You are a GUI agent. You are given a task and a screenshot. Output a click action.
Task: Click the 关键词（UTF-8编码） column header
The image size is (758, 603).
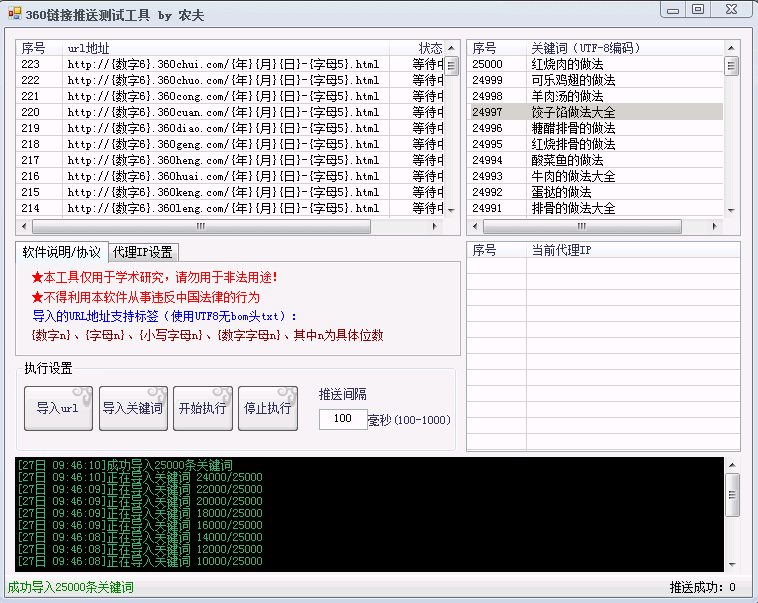625,48
